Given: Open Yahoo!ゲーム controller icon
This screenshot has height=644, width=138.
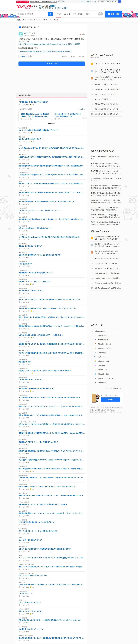Looking at the screenshot, I should (95, 383).
